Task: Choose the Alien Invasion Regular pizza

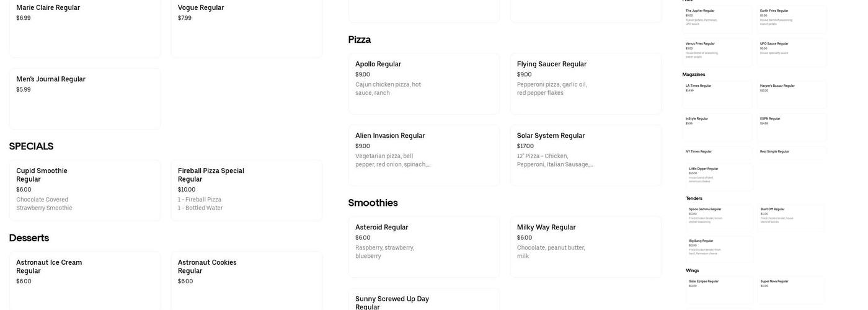Action: point(423,155)
